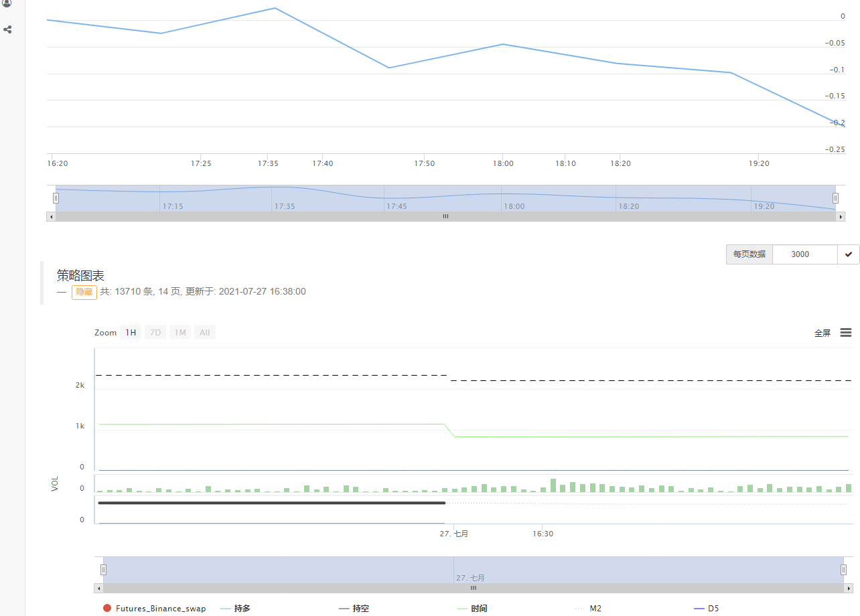Click left arrow of lower chart scrollbar
Image resolution: width=860 pixels, height=616 pixels.
point(98,588)
